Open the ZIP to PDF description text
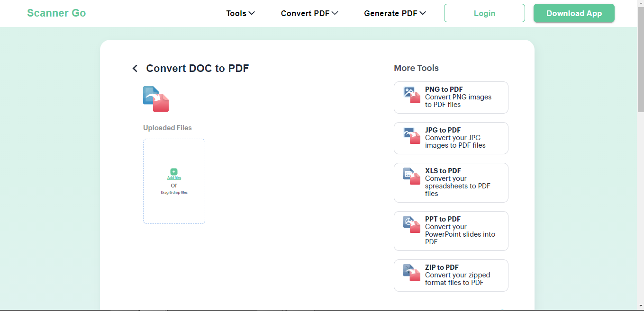The image size is (644, 311). 457,279
